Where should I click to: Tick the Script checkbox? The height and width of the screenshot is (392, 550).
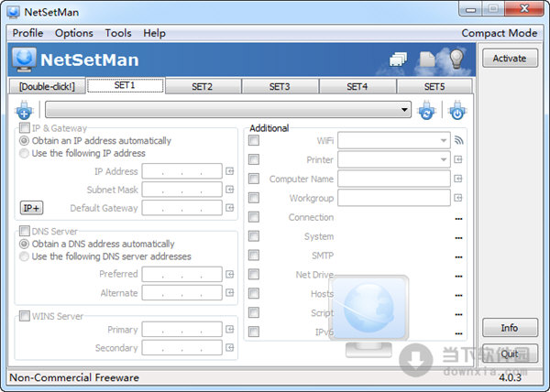coord(254,312)
